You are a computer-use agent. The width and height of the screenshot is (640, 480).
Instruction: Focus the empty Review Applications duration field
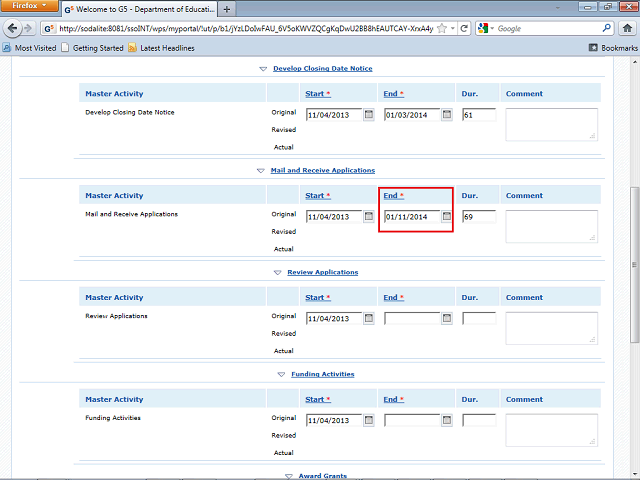pyautogui.click(x=479, y=318)
